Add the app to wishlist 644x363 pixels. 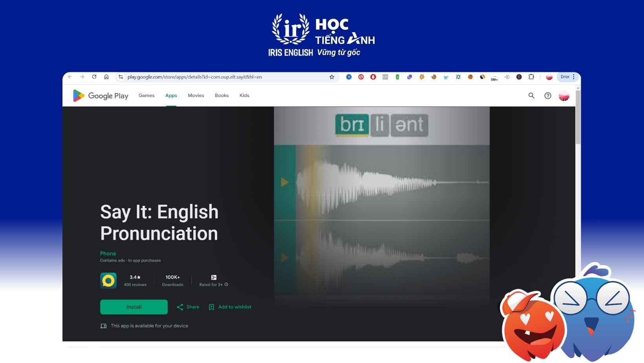[230, 307]
